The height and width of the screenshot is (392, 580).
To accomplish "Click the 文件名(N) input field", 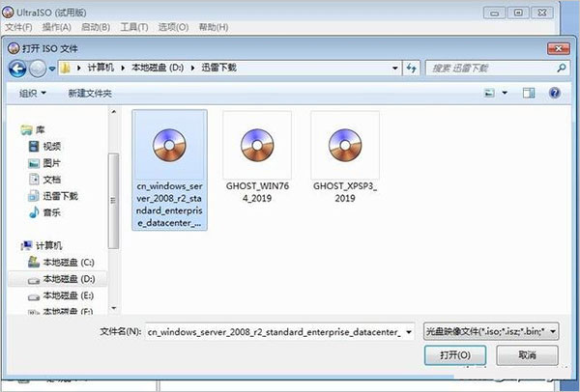I will (275, 332).
